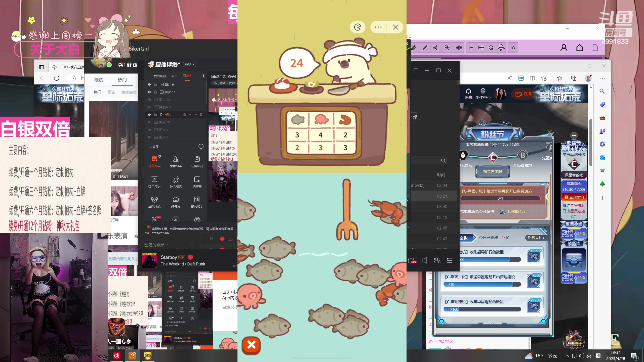644x362 pixels.
Task: Open settings gear for 手游 source
Action: pyautogui.click(x=184, y=115)
